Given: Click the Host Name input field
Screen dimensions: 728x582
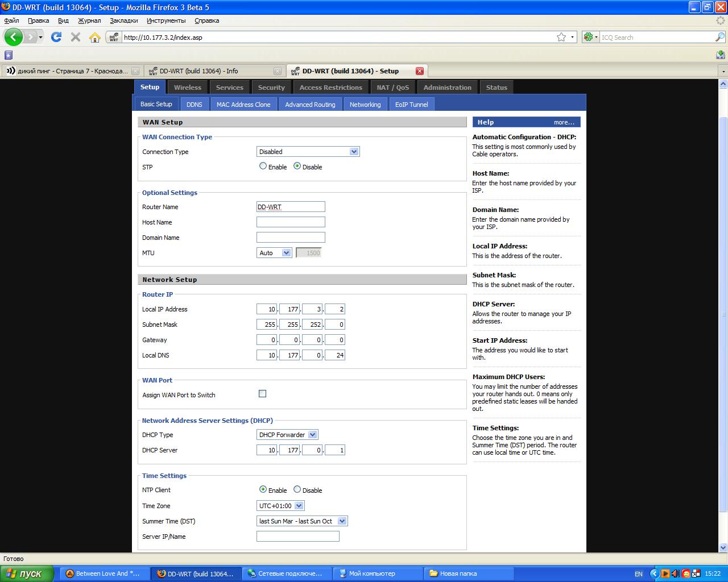Looking at the screenshot, I should (291, 222).
